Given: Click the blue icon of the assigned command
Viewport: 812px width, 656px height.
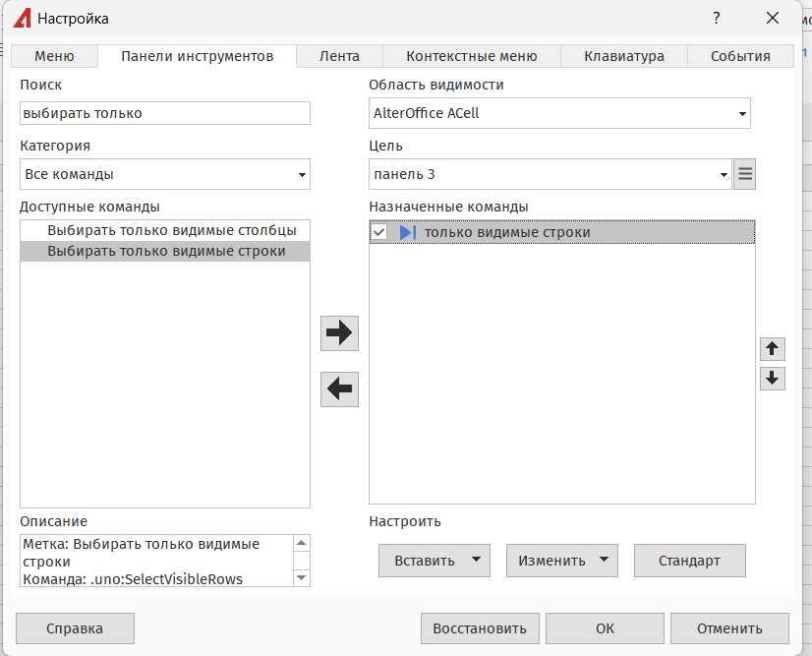Looking at the screenshot, I should (408, 233).
